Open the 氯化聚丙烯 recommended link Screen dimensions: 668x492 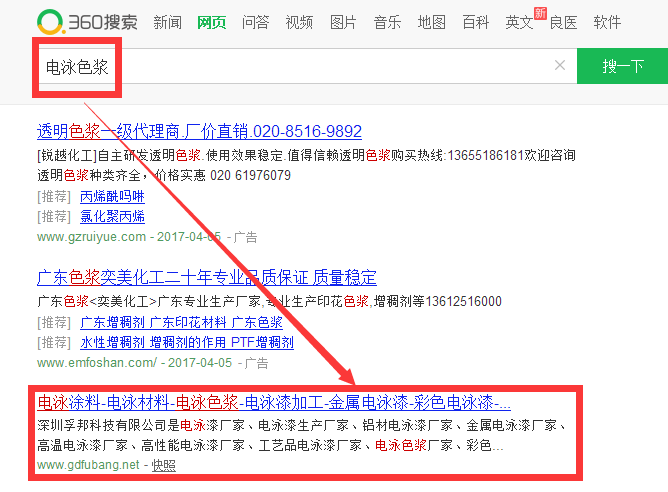click(112, 216)
